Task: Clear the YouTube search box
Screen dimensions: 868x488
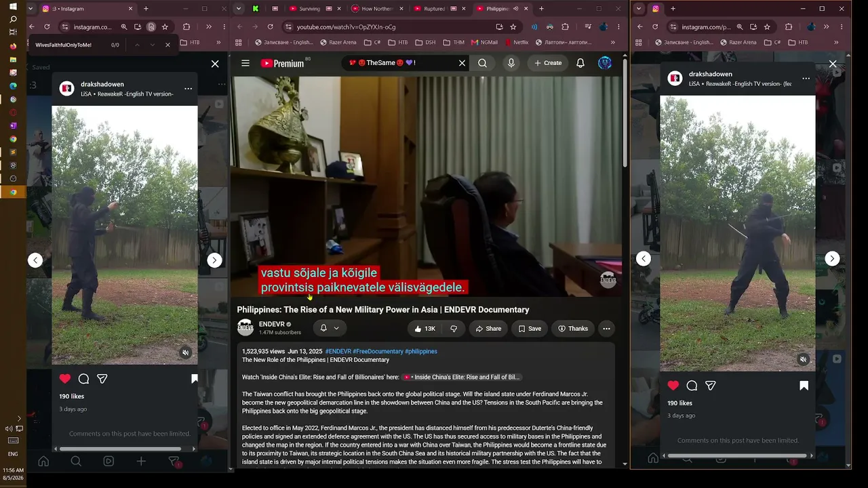Action: pos(462,63)
